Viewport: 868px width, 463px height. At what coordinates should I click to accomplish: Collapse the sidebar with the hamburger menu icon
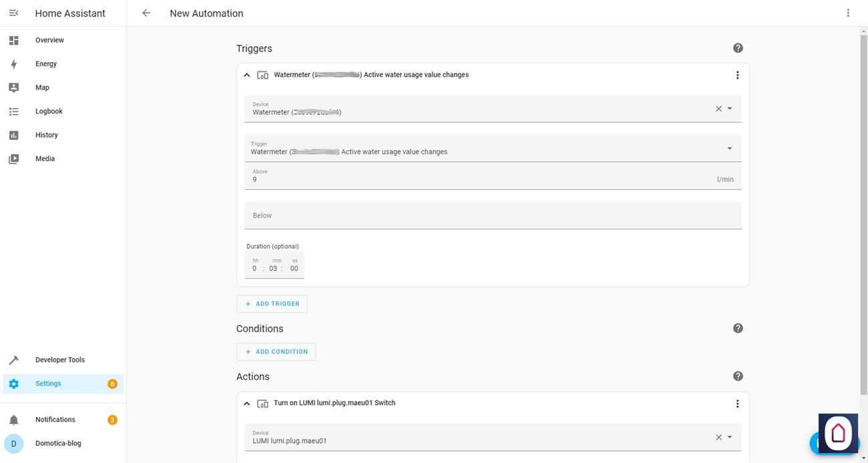pyautogui.click(x=13, y=13)
